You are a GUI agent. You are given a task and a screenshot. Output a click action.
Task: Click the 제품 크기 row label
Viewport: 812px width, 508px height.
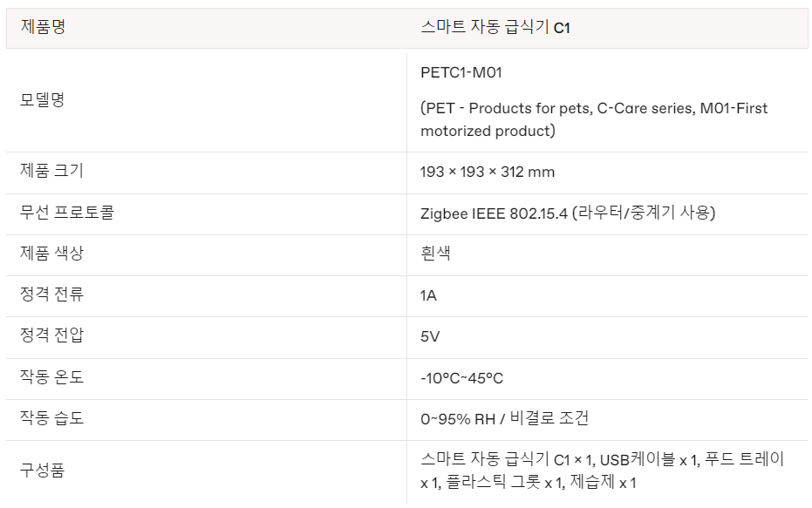click(x=51, y=171)
